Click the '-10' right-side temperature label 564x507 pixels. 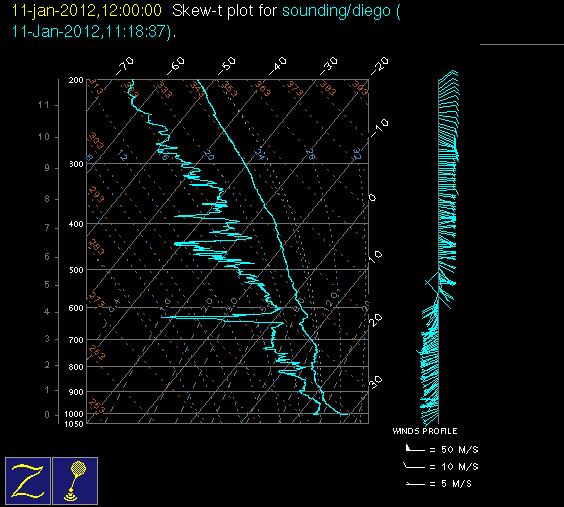[379, 128]
